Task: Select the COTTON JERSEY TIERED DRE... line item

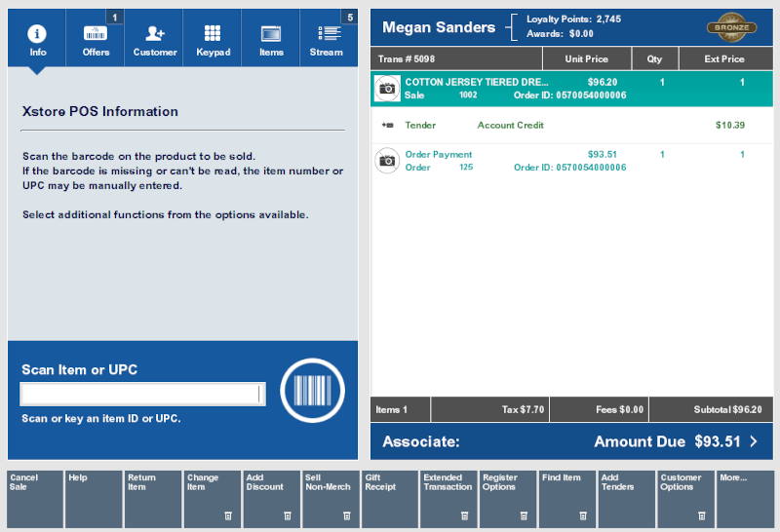Action: click(x=571, y=89)
